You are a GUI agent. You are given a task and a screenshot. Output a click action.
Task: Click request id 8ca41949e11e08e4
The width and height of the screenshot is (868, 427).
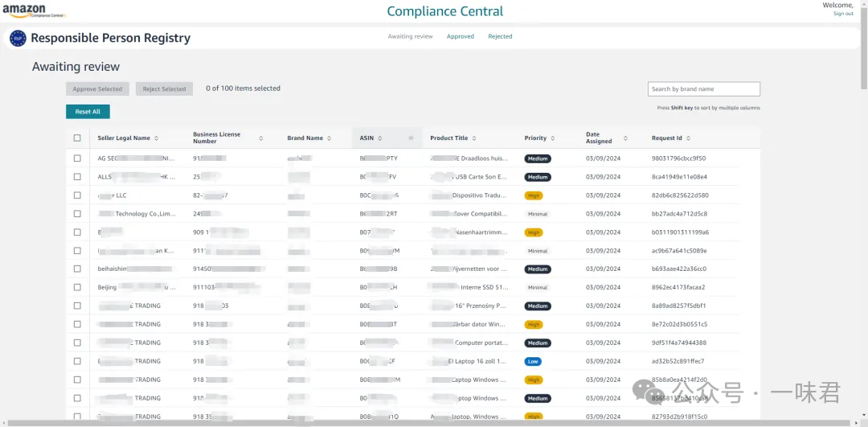pyautogui.click(x=679, y=177)
